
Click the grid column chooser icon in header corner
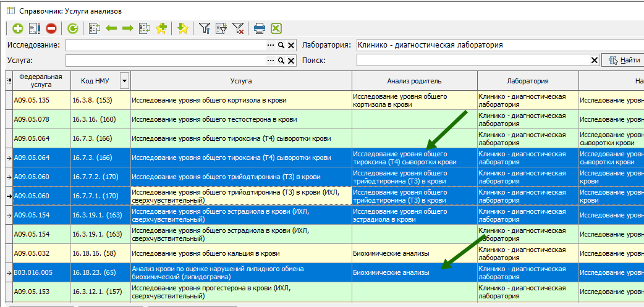[x=9, y=81]
